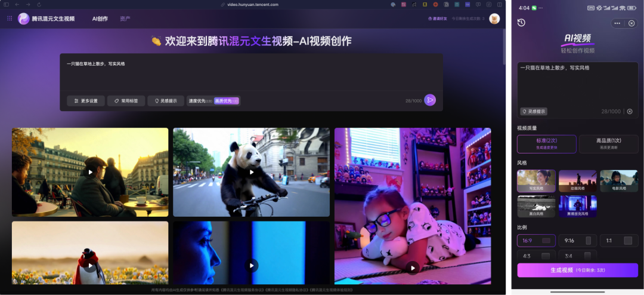The image size is (644, 295).
Task: Select 速度优先 mode in the web prompt box
Action: 200,101
